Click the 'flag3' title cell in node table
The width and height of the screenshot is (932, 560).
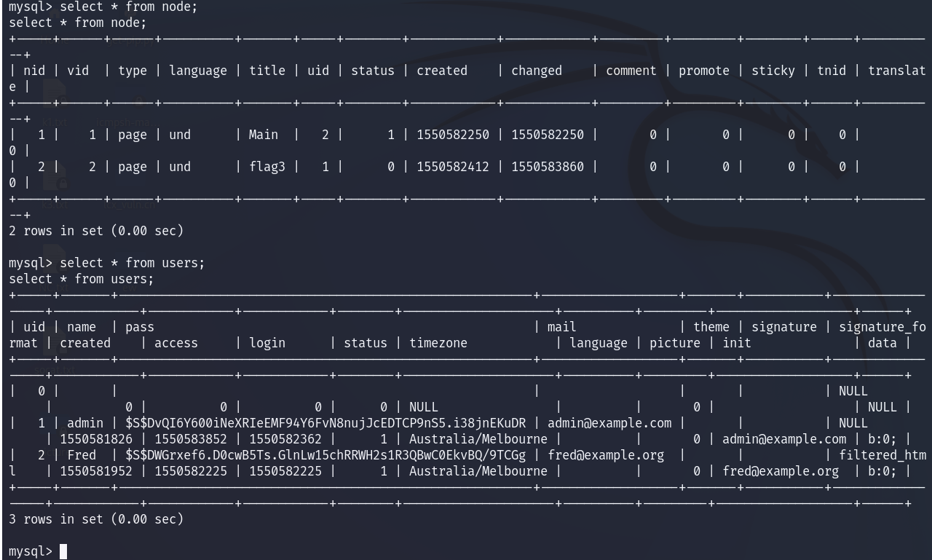[267, 167]
